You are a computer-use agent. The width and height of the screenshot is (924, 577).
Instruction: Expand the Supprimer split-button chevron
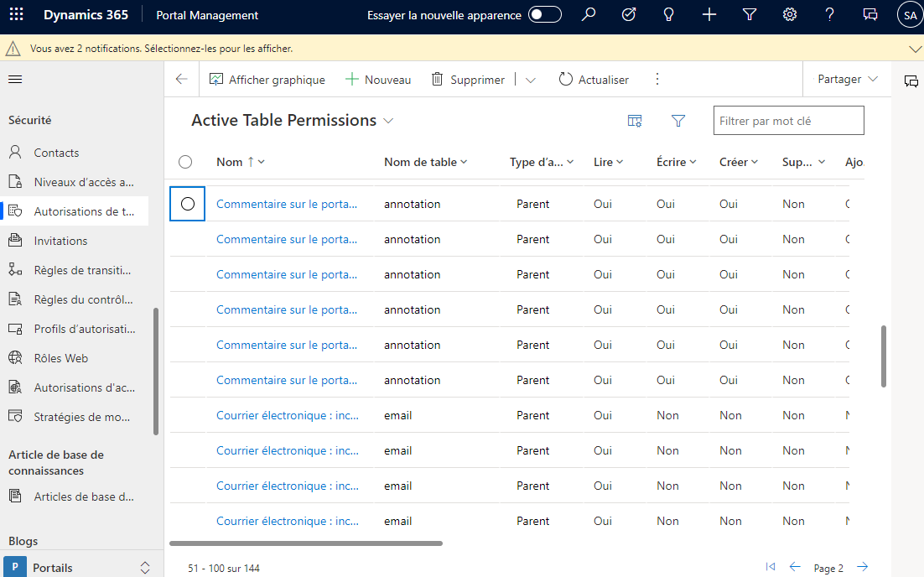(x=531, y=79)
